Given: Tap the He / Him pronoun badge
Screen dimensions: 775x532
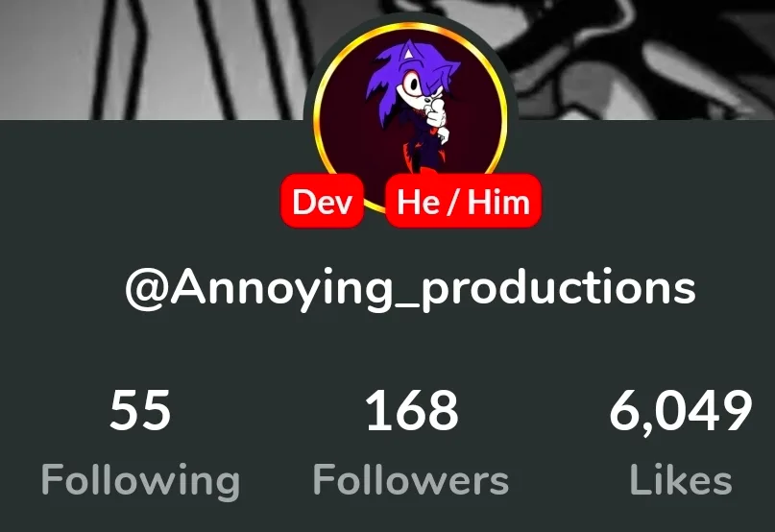Looking at the screenshot, I should tap(463, 201).
